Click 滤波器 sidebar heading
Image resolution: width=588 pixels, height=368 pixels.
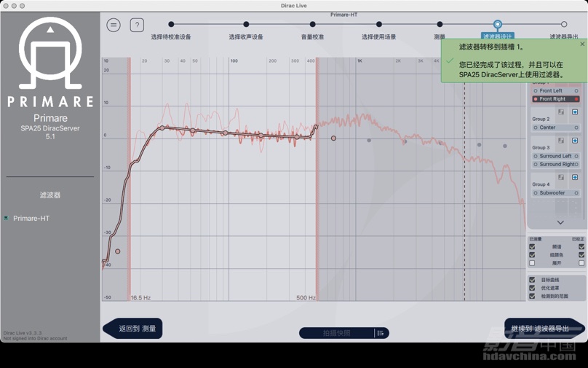pos(50,195)
